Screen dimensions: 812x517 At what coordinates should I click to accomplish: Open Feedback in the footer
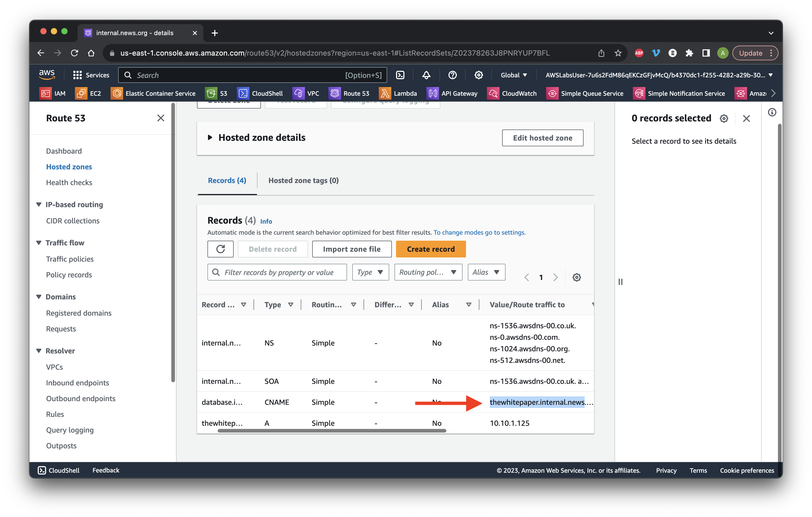106,470
